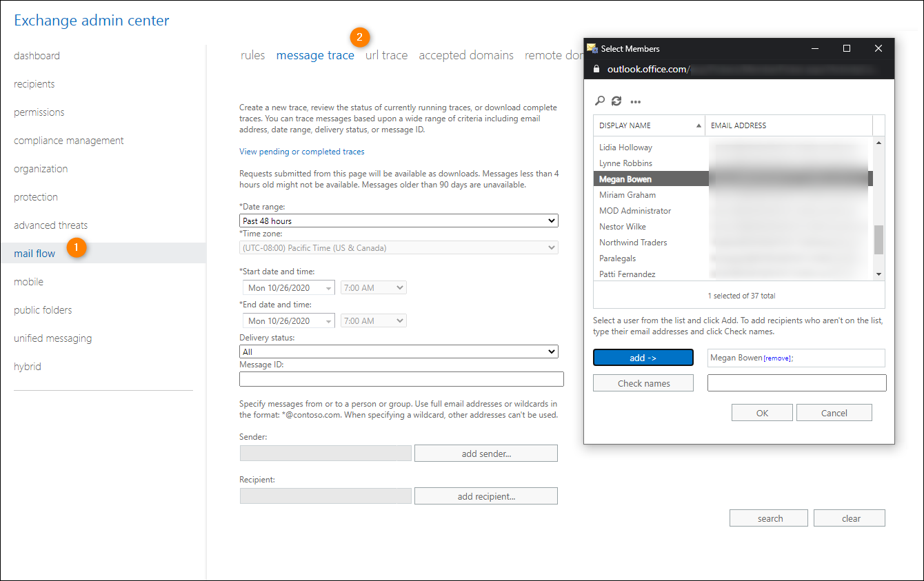Select Patti Fernandez in the member list

pyautogui.click(x=627, y=274)
